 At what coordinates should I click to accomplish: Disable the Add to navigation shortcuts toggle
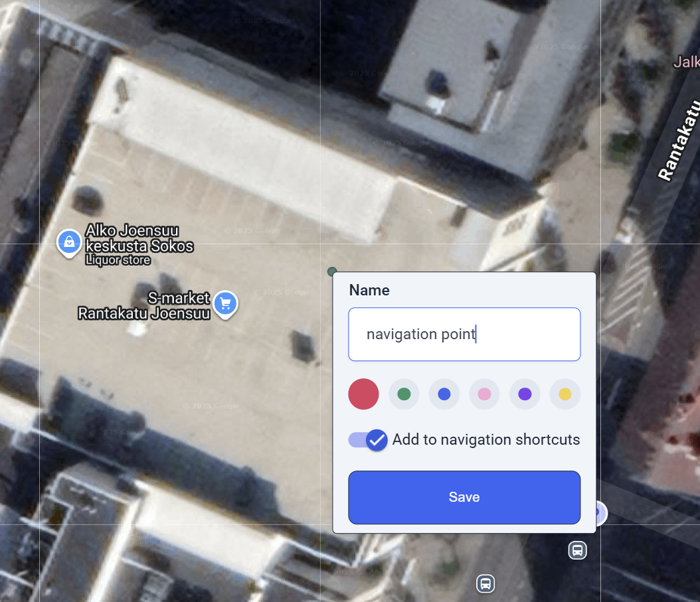(x=367, y=439)
